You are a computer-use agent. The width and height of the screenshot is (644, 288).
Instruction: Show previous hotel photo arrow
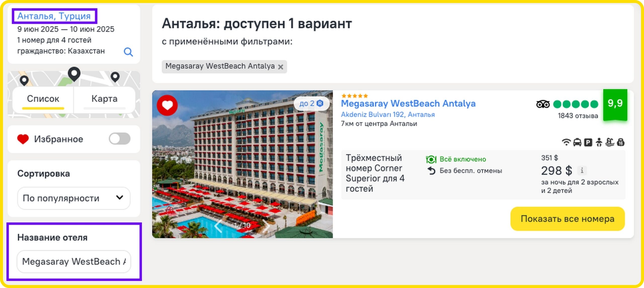click(x=218, y=226)
